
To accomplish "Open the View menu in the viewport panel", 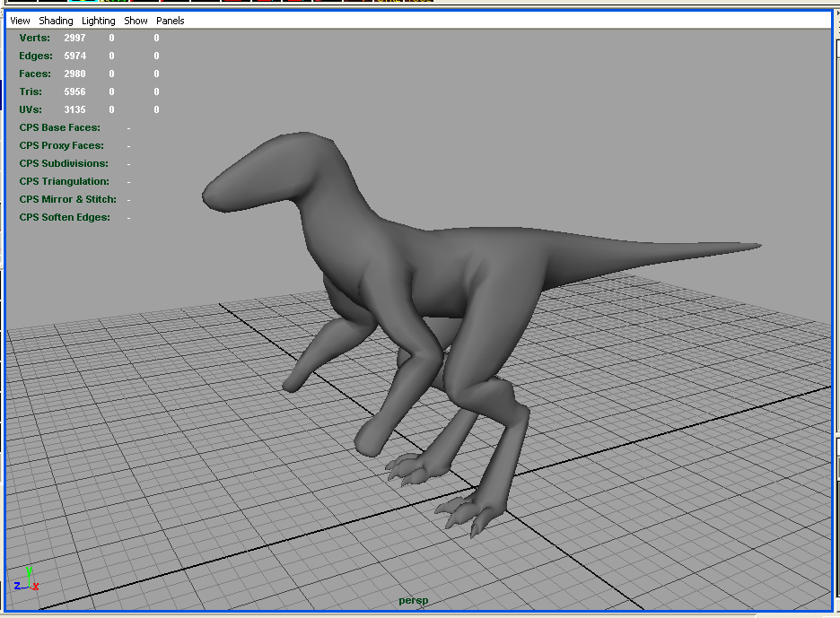I will (x=20, y=21).
